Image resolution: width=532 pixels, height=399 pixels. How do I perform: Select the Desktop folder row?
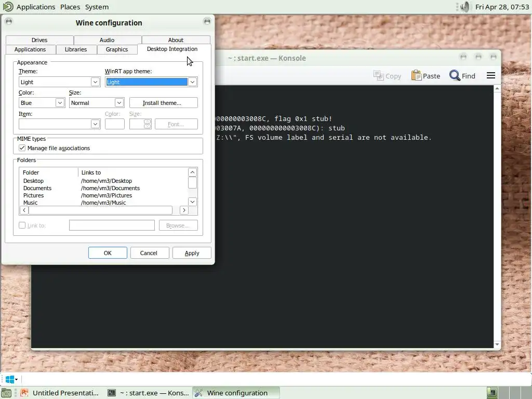pos(104,181)
